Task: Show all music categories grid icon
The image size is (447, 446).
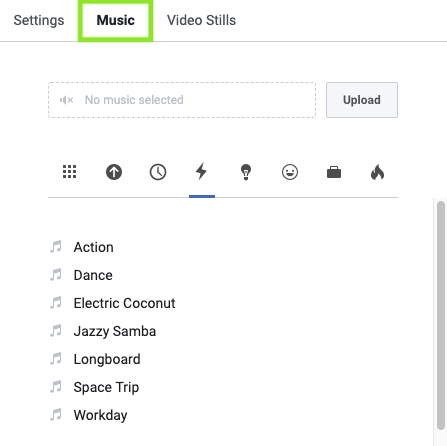Action: coord(69,172)
